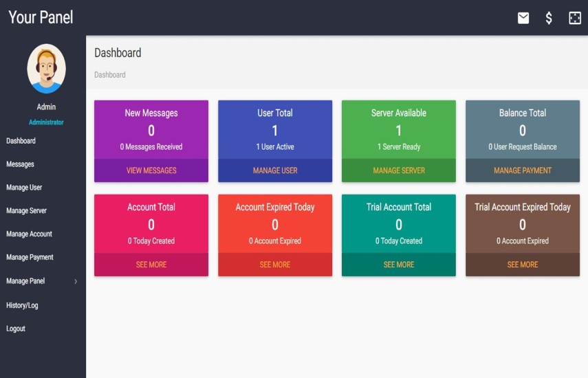Screen dimensions: 588x378
Task: Click the Admin avatar picture
Action: pyautogui.click(x=46, y=69)
